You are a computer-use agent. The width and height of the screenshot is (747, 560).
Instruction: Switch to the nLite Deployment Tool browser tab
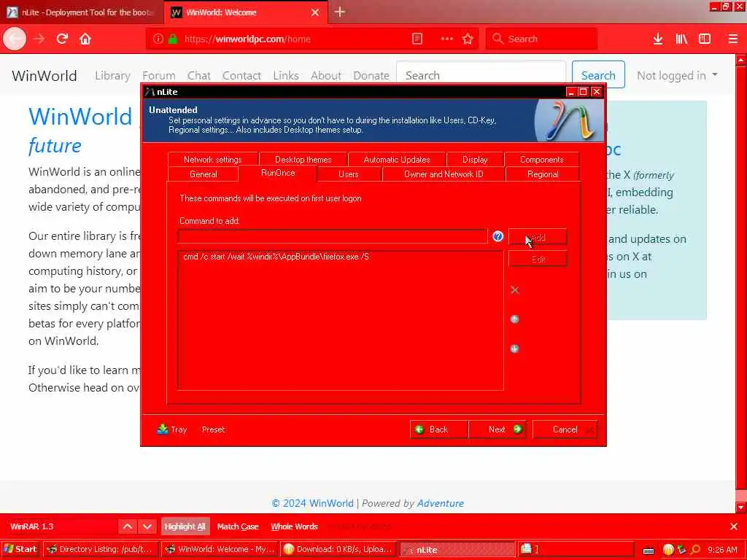pos(82,12)
